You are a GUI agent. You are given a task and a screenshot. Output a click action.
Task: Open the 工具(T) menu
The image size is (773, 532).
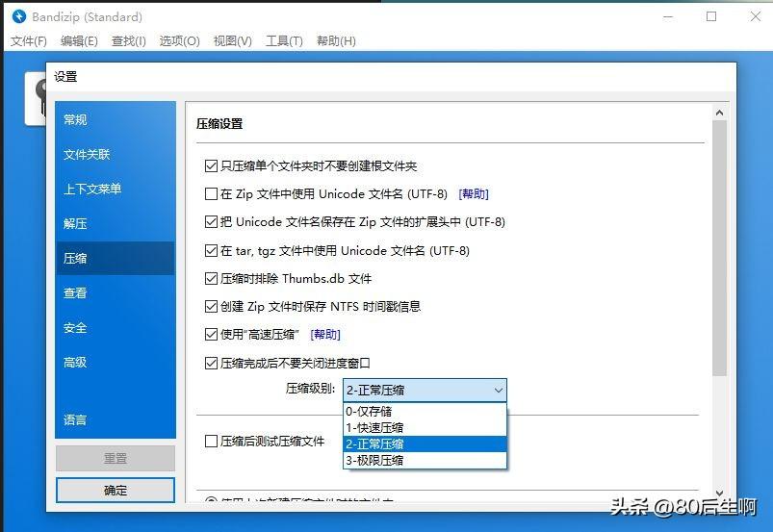pos(284,40)
